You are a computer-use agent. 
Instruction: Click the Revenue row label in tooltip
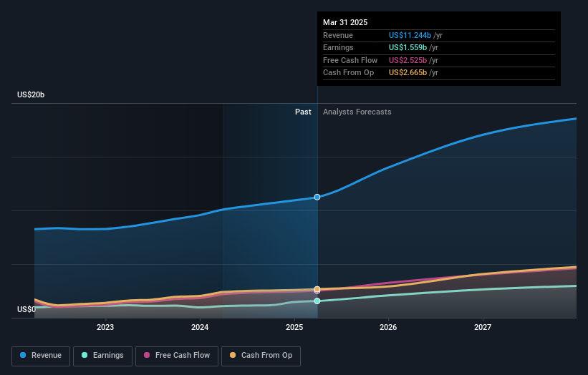[338, 35]
